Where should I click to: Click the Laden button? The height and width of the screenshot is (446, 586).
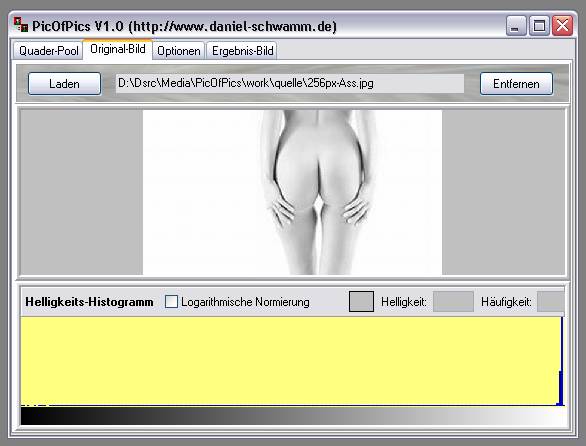[x=64, y=84]
